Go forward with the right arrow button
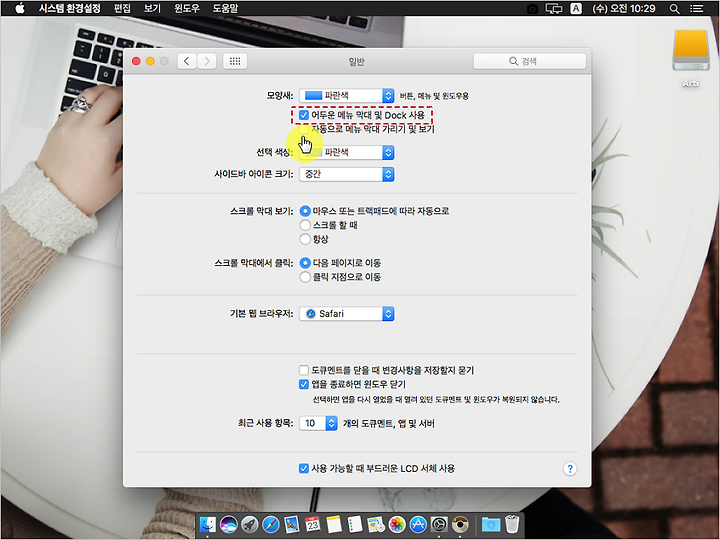 (x=207, y=61)
